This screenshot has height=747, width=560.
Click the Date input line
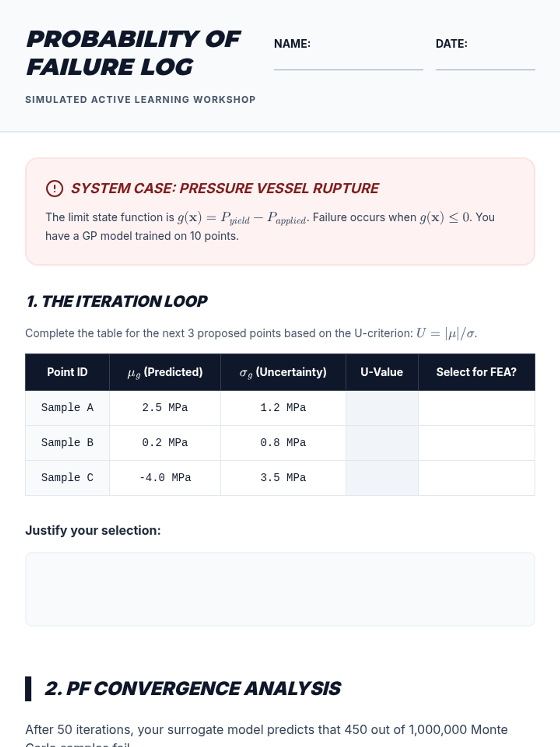pyautogui.click(x=485, y=63)
